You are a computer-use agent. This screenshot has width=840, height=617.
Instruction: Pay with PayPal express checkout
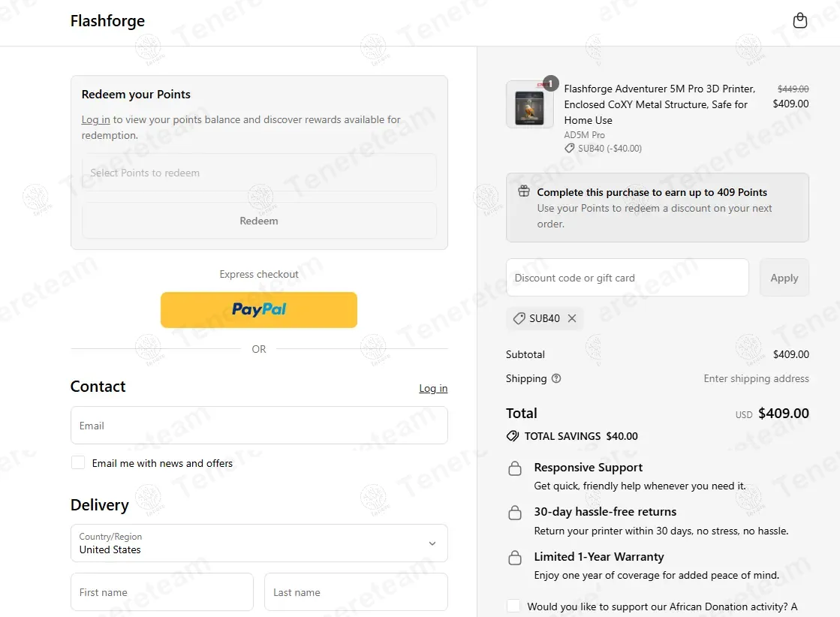pyautogui.click(x=259, y=310)
